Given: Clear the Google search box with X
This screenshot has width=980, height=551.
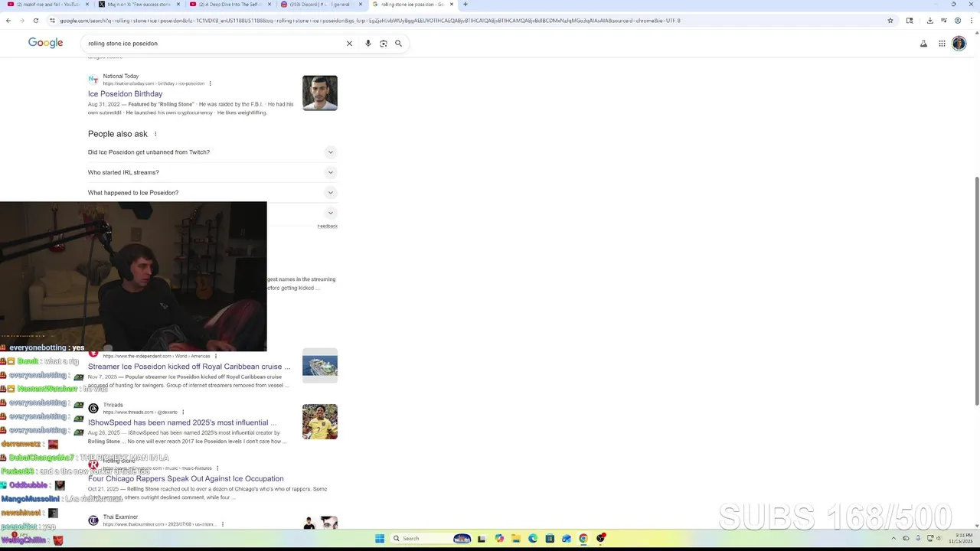Looking at the screenshot, I should click(x=349, y=44).
